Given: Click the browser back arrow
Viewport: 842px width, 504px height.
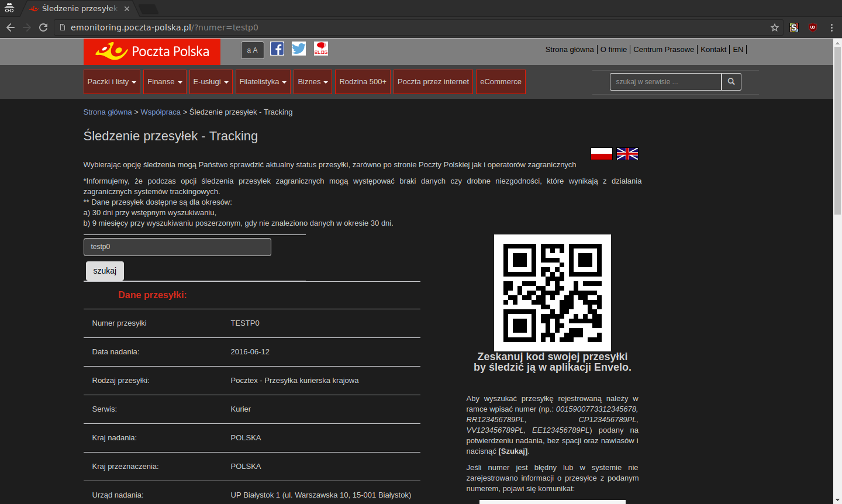Looking at the screenshot, I should tap(11, 27).
